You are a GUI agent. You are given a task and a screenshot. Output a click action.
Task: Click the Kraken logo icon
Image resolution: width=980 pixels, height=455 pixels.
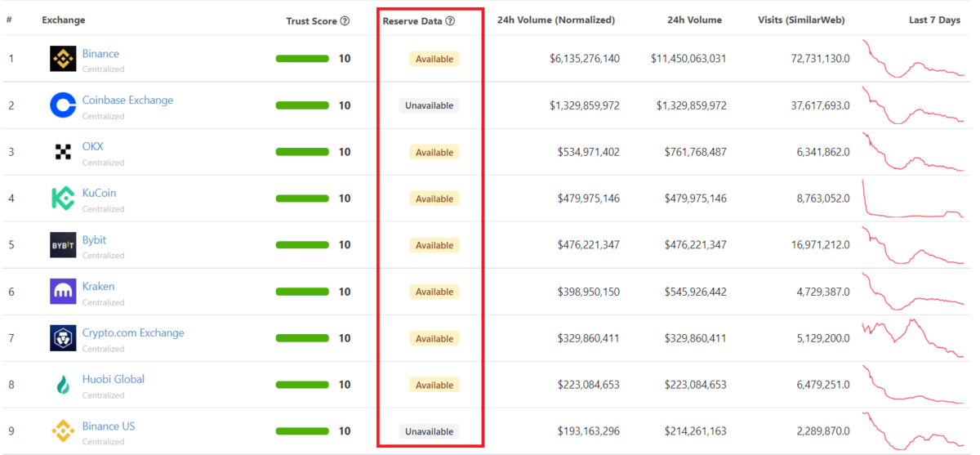[x=63, y=292]
